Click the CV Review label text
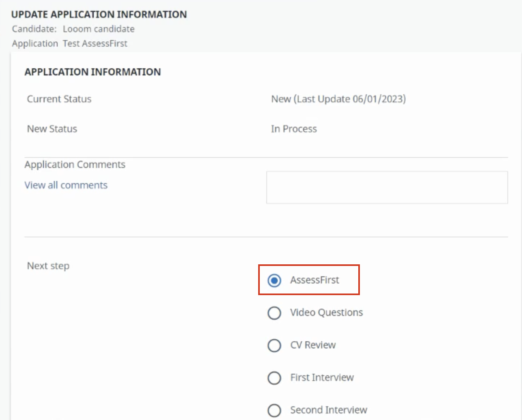The height and width of the screenshot is (420, 522). pos(313,345)
